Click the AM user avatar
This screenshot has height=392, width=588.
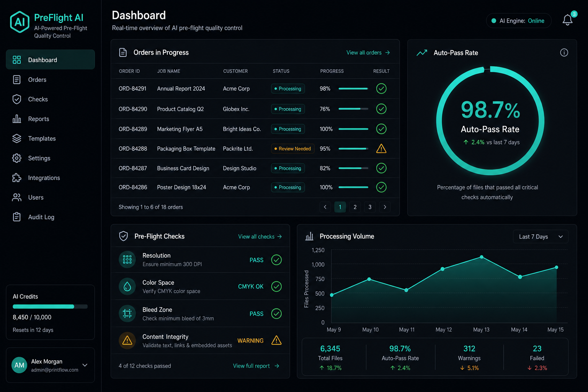click(19, 365)
